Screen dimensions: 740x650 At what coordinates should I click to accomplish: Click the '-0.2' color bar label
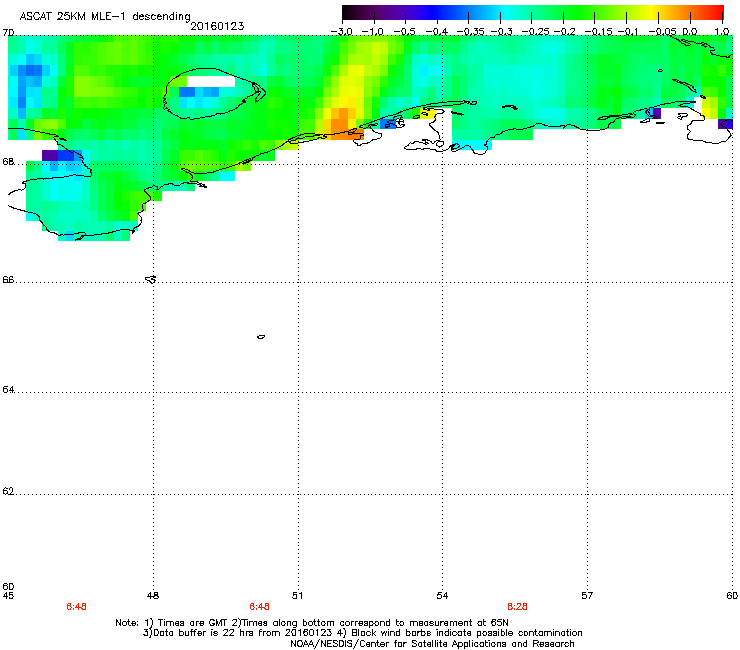coord(564,32)
